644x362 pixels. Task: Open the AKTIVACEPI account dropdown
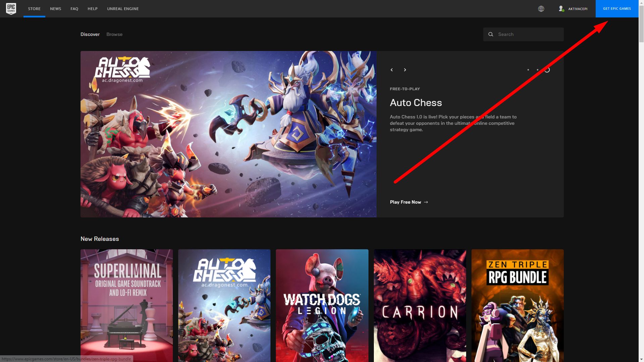[x=578, y=9]
